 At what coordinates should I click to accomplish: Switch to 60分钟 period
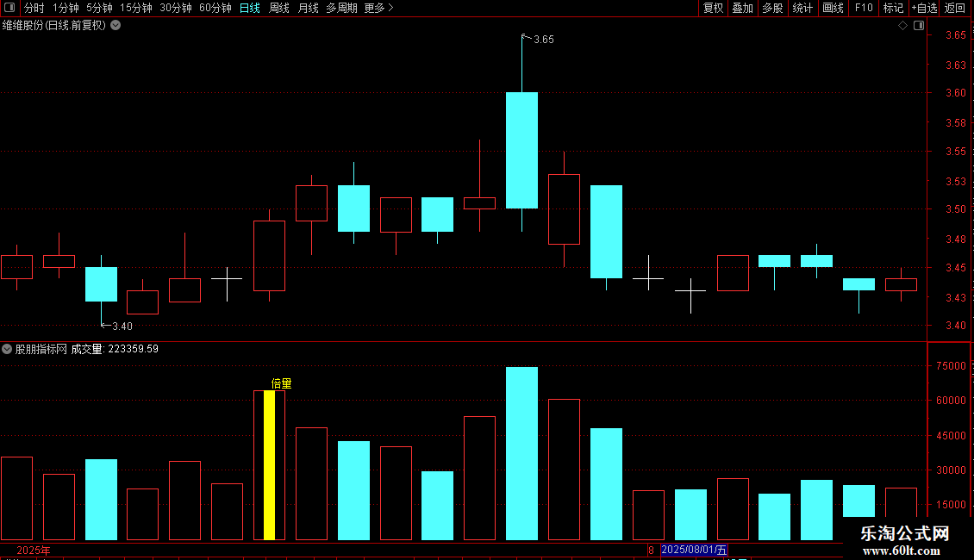coord(215,8)
